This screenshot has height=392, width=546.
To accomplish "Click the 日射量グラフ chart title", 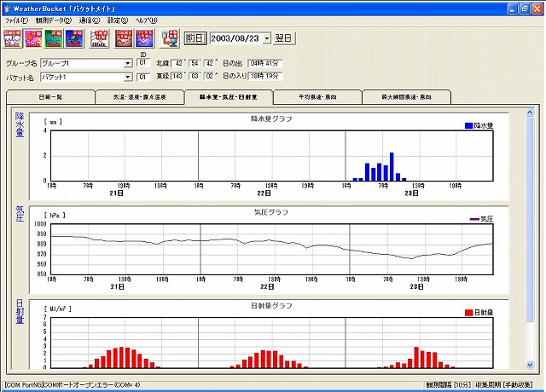I will click(271, 306).
